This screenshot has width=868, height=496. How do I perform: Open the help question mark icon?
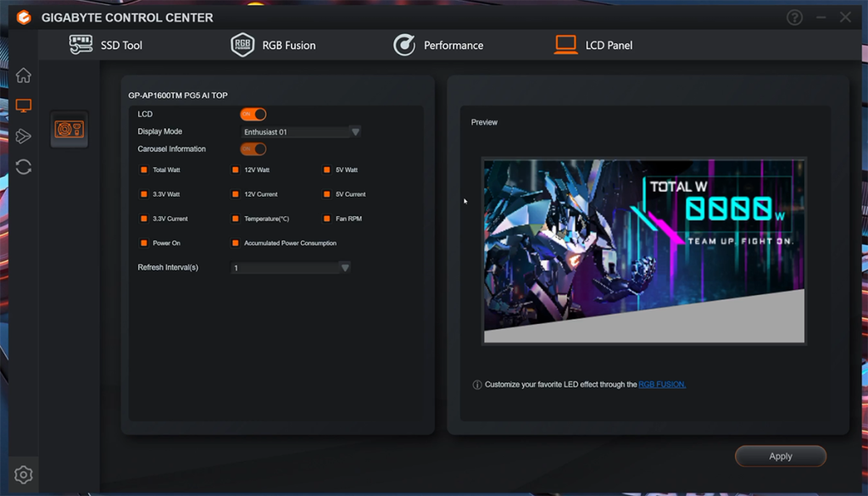[x=794, y=18]
